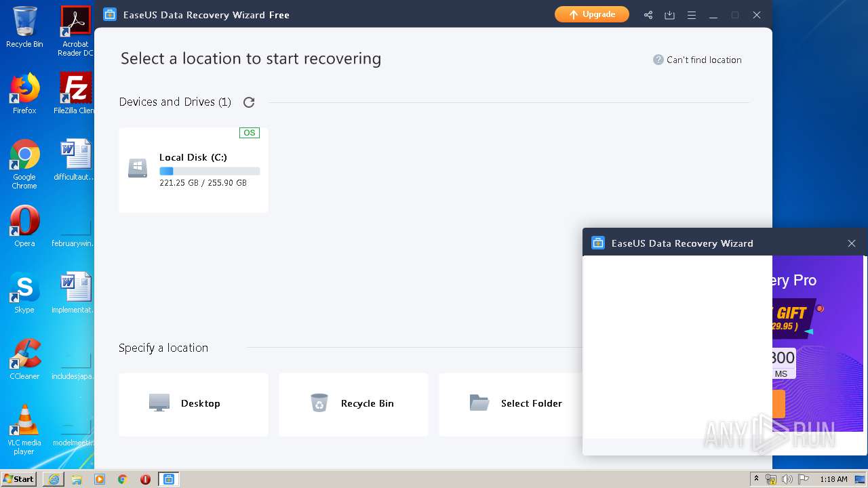
Task: Click the import scan status icon
Action: click(670, 15)
